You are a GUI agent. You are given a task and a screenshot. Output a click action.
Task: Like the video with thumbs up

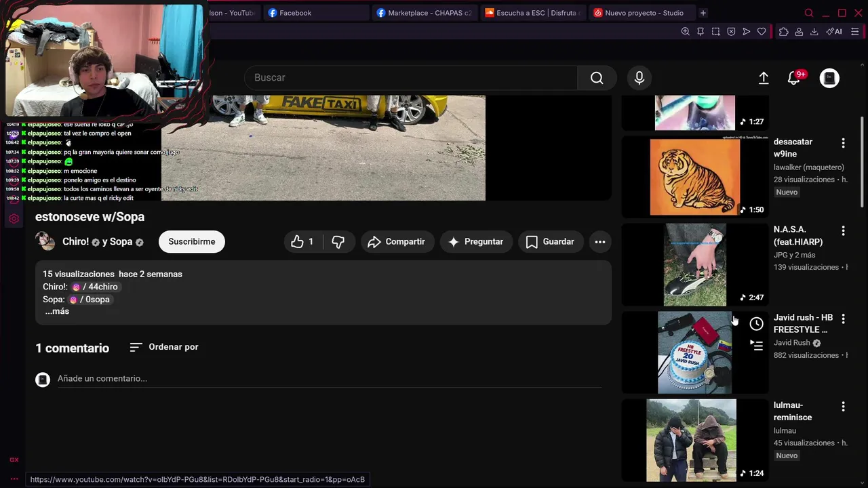click(302, 242)
